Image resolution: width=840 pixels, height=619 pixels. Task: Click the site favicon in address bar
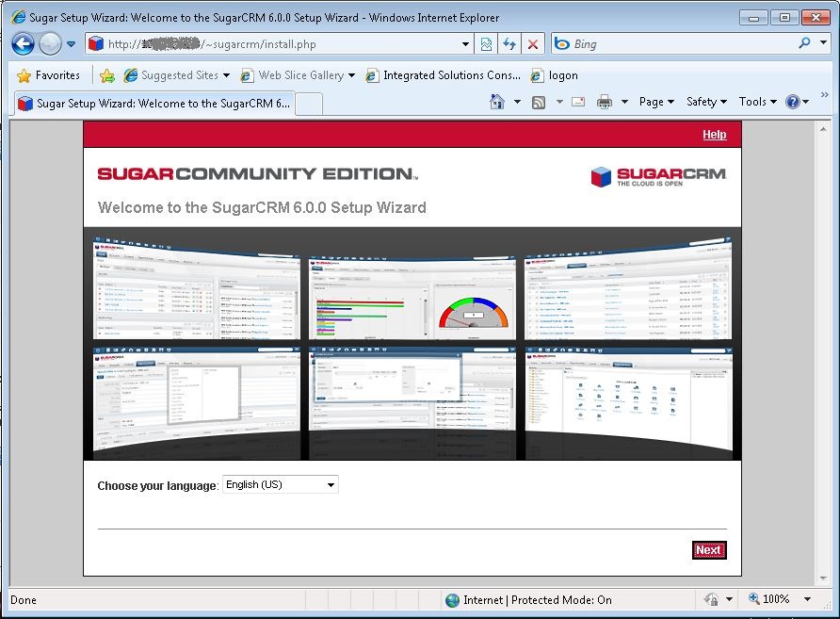96,43
